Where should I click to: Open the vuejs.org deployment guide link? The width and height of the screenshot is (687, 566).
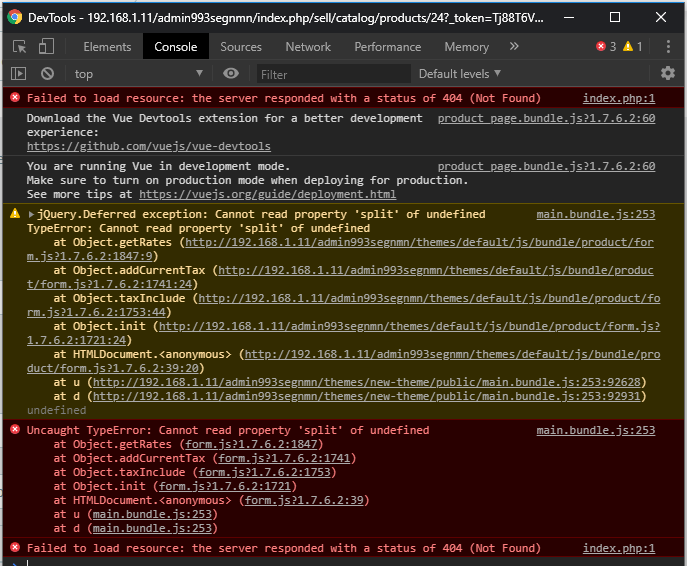268,195
